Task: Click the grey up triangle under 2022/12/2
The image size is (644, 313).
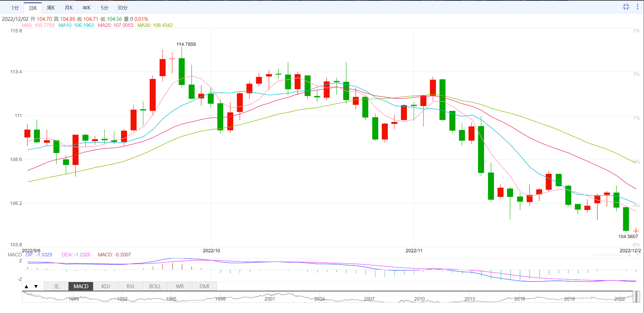Action: click(x=629, y=255)
